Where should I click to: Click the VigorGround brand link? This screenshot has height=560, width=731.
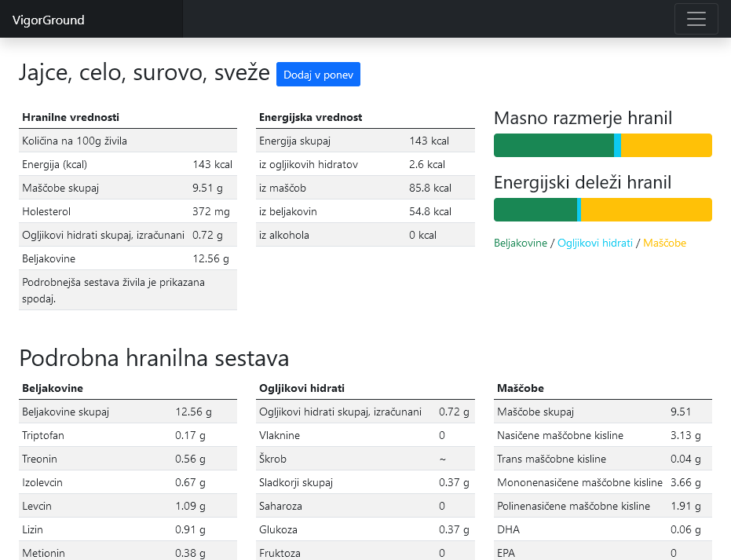[48, 20]
